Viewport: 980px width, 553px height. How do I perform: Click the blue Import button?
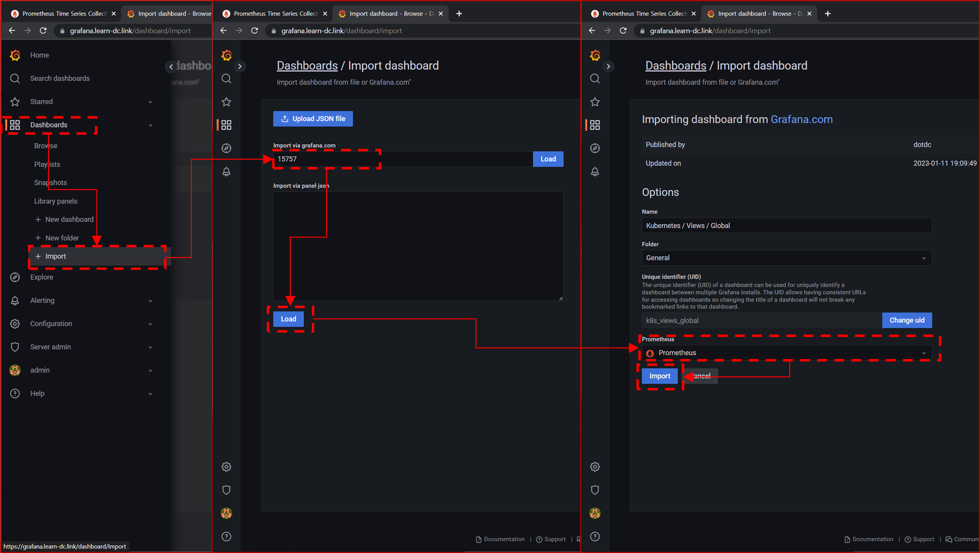coord(659,376)
